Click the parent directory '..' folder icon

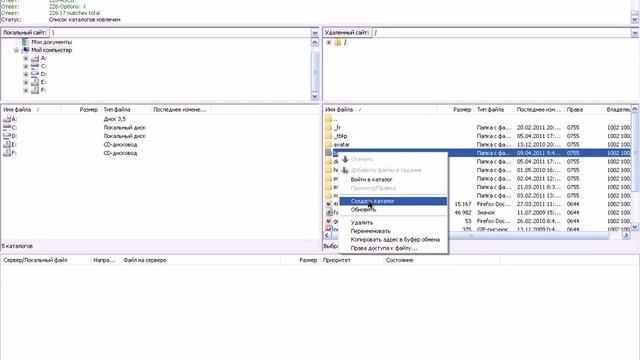(329, 119)
